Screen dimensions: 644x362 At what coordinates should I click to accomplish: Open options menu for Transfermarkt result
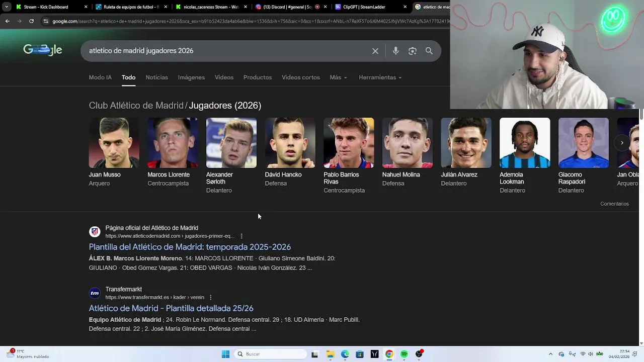210,297
